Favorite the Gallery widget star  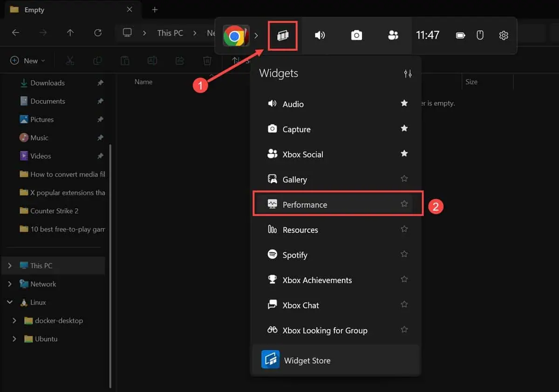click(404, 178)
